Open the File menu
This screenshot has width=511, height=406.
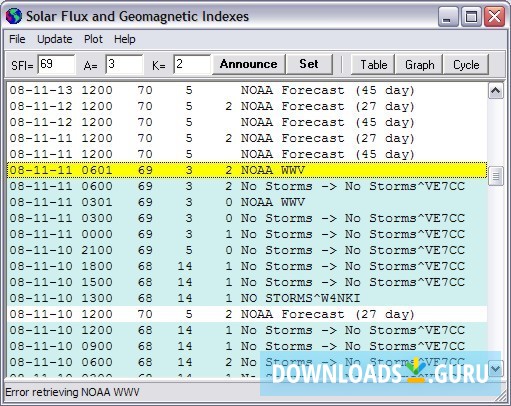click(x=17, y=39)
